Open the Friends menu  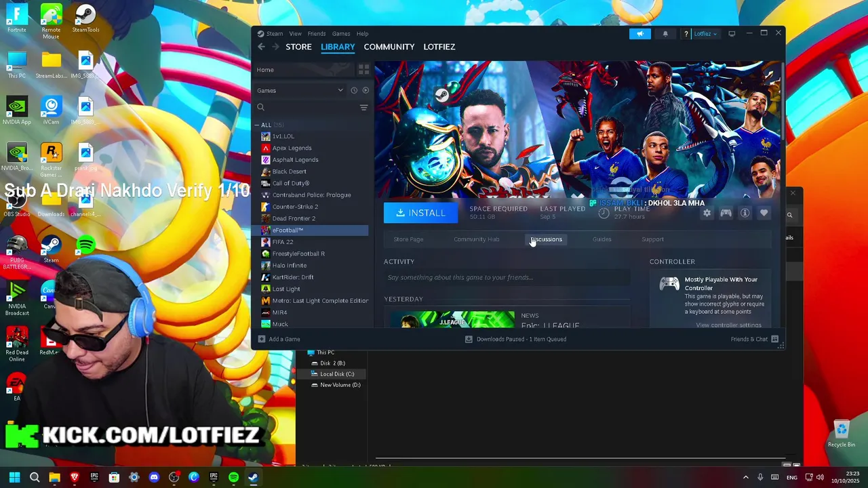click(x=317, y=34)
